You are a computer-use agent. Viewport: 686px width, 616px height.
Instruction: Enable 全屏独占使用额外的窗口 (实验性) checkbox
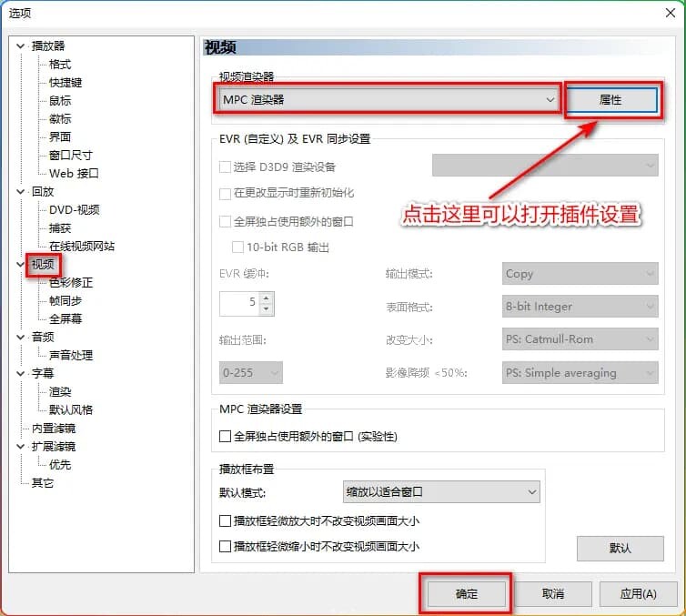226,437
